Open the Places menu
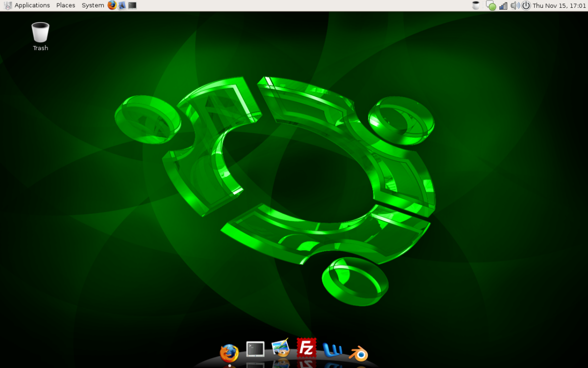This screenshot has width=588, height=368. pos(66,5)
